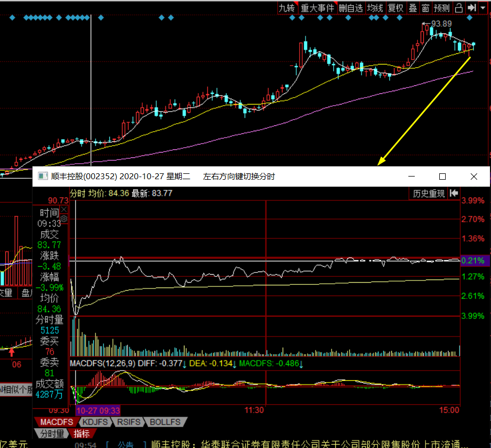Viewport: 491px width, 448px height.
Task: Click the 10-27 09:33 time marker
Action: pos(98,410)
